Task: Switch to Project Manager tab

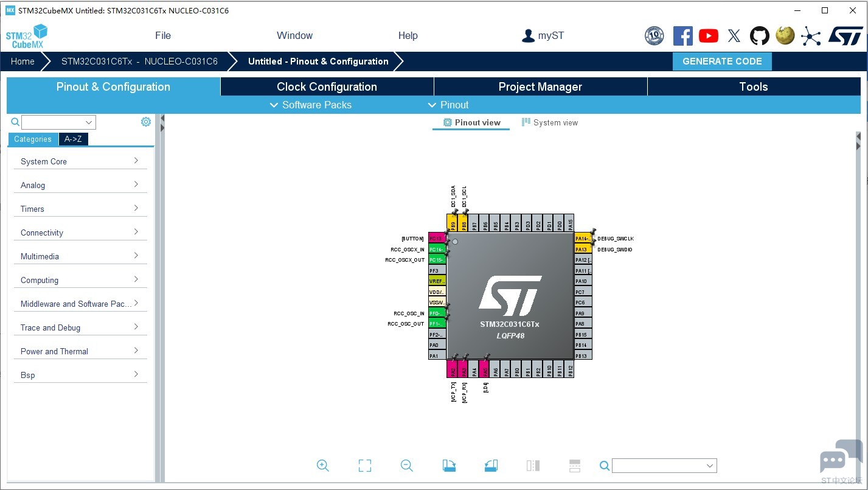Action: coord(540,86)
